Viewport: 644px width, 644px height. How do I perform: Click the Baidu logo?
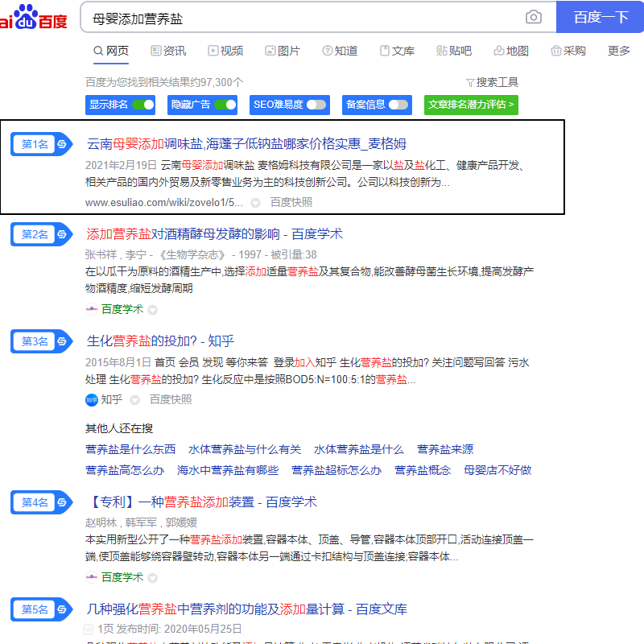[34, 17]
